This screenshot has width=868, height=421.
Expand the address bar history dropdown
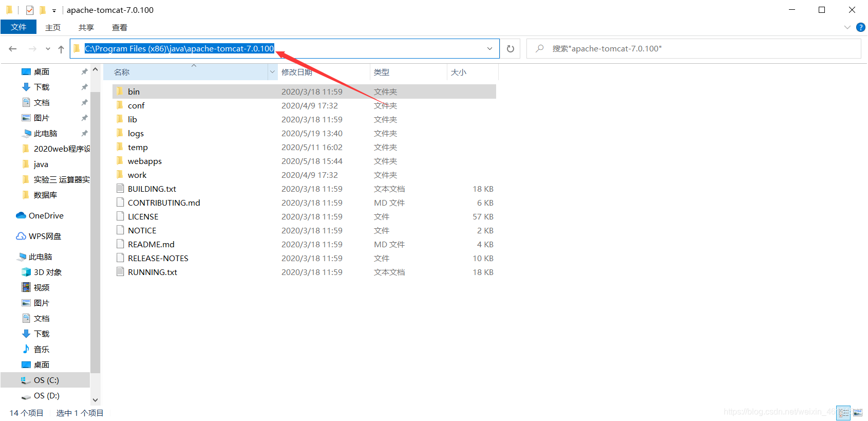click(490, 49)
